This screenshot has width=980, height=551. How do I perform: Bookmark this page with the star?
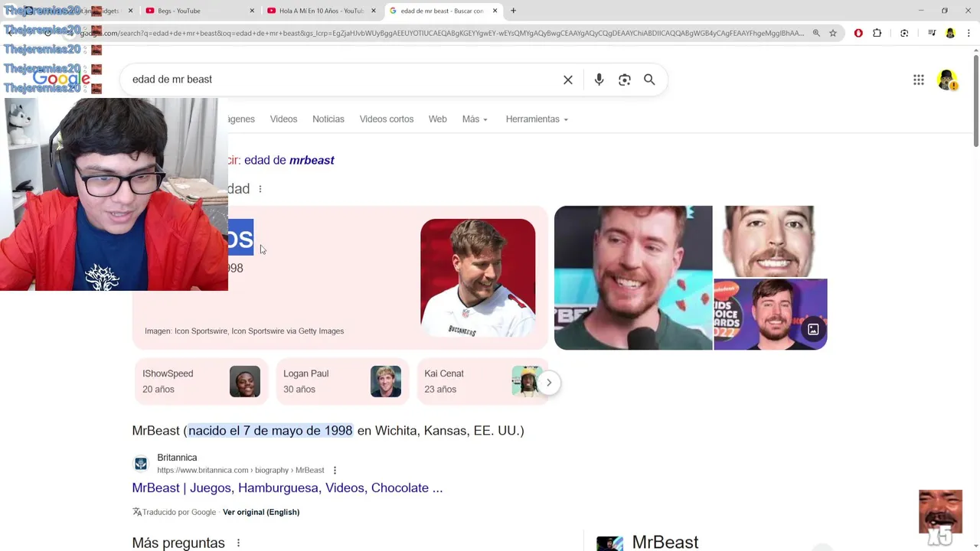click(x=833, y=33)
